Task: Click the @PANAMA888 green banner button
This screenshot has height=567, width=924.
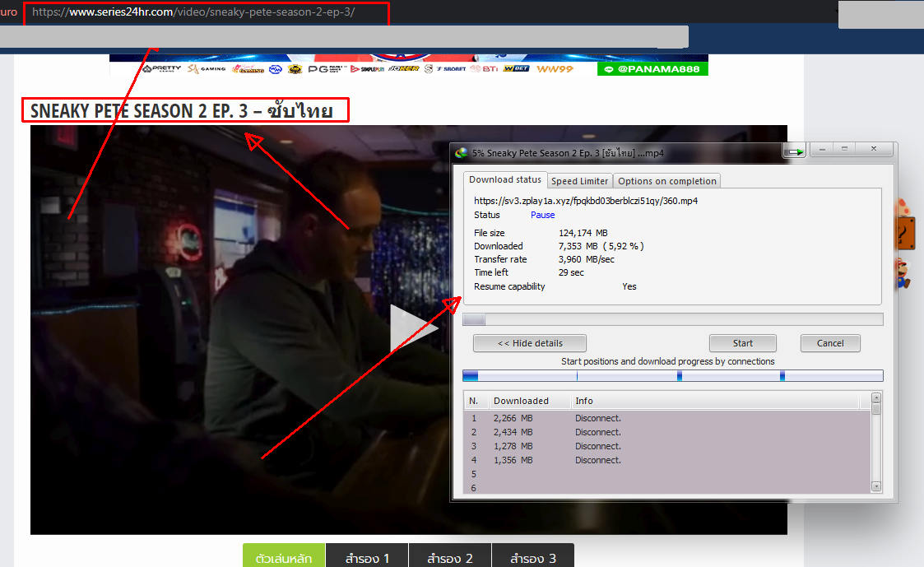Action: (x=652, y=69)
